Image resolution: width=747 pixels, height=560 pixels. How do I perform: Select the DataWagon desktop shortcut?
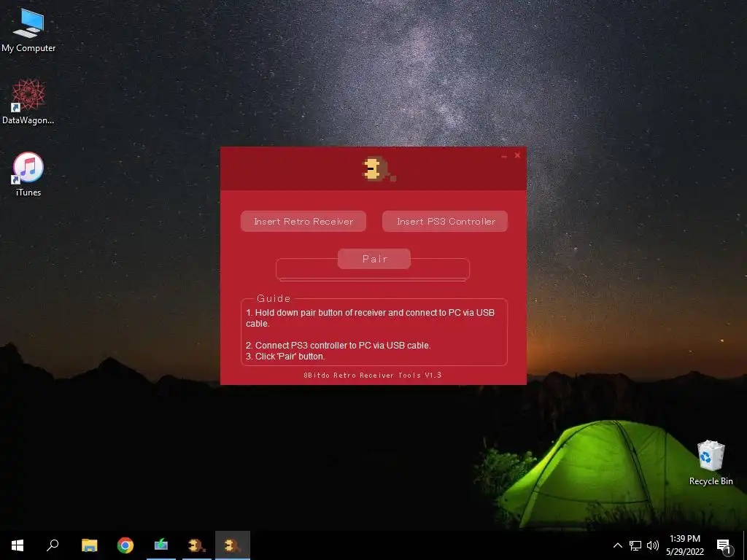(x=28, y=102)
